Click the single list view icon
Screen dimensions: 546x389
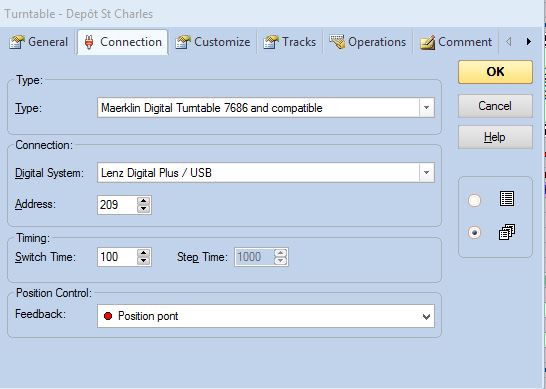click(x=507, y=199)
